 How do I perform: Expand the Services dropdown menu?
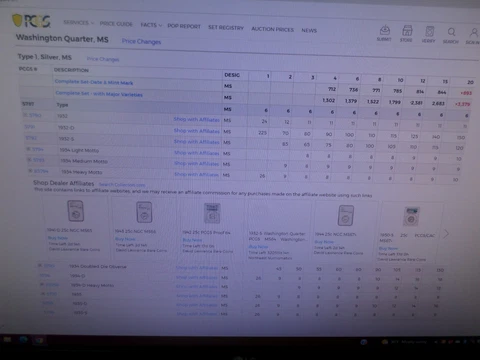click(79, 22)
